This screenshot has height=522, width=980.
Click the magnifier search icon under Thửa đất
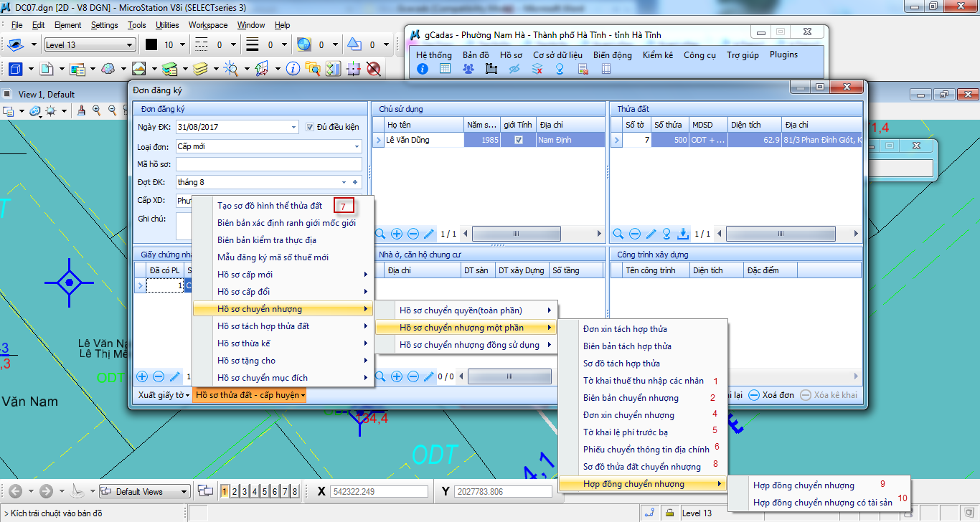point(618,234)
